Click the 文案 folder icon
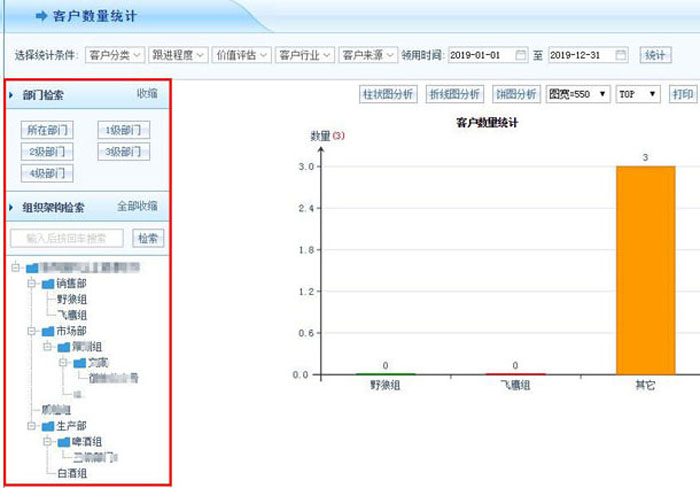This screenshot has height=488, width=700. (x=80, y=362)
